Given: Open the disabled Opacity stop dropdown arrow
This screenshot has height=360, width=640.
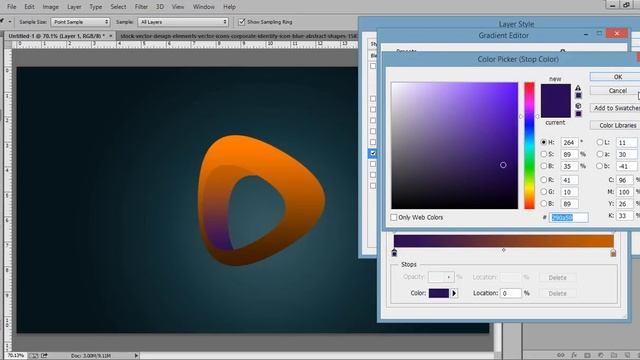Looking at the screenshot, I should 449,277.
